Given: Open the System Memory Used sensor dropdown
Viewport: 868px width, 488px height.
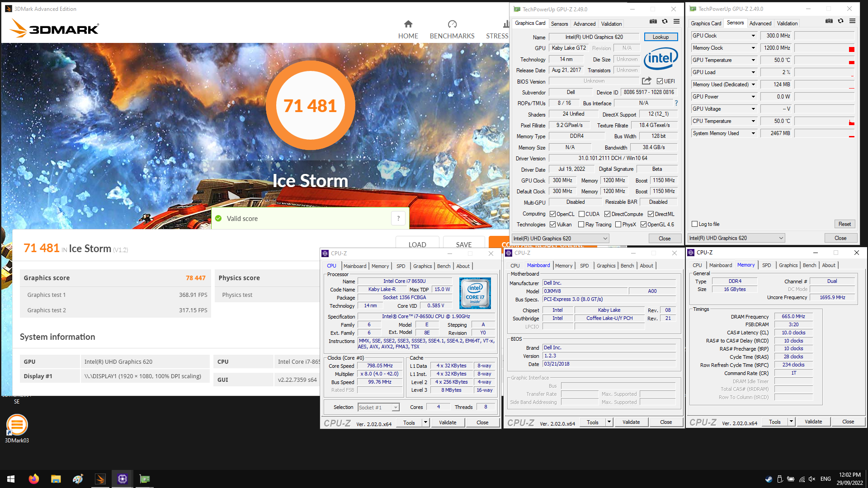Looking at the screenshot, I should 753,133.
